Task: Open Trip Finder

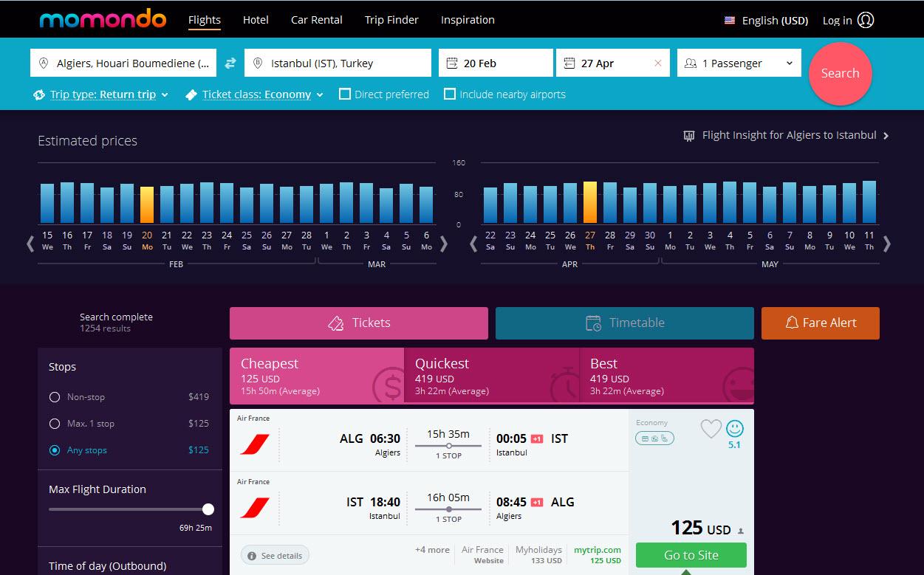Action: (391, 20)
